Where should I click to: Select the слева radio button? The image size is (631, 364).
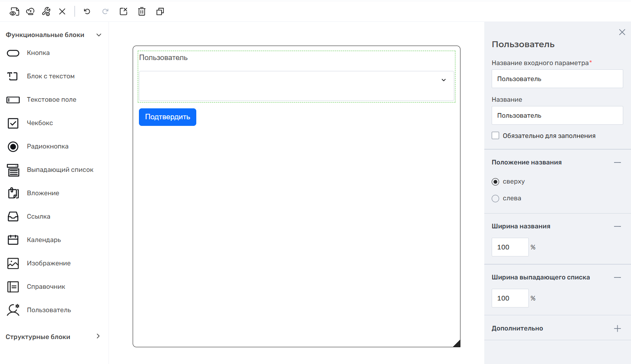tap(496, 199)
